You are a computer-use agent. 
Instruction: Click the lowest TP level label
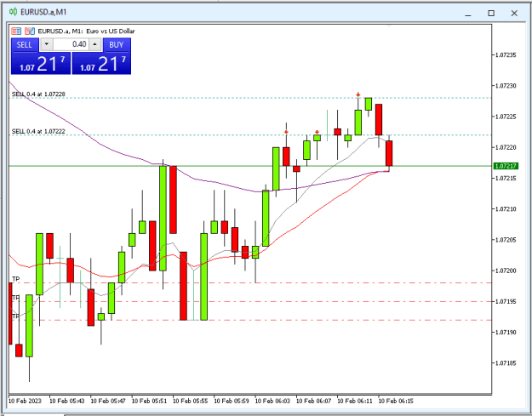[x=16, y=316]
